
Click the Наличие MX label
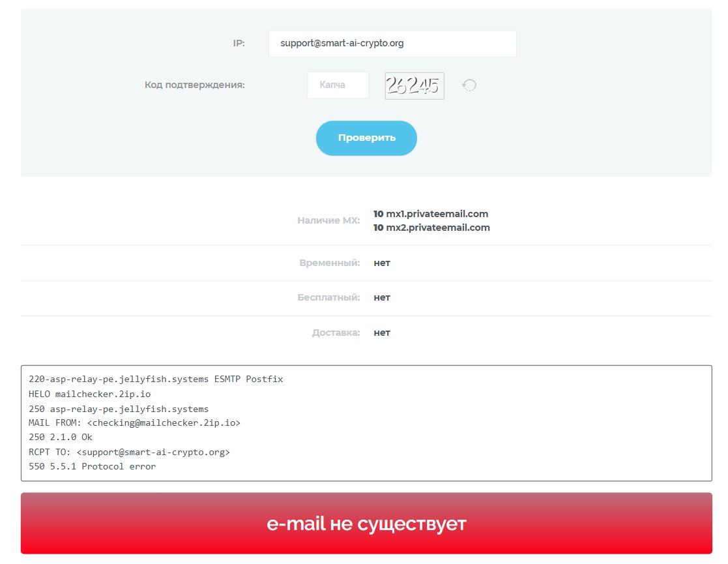click(328, 220)
